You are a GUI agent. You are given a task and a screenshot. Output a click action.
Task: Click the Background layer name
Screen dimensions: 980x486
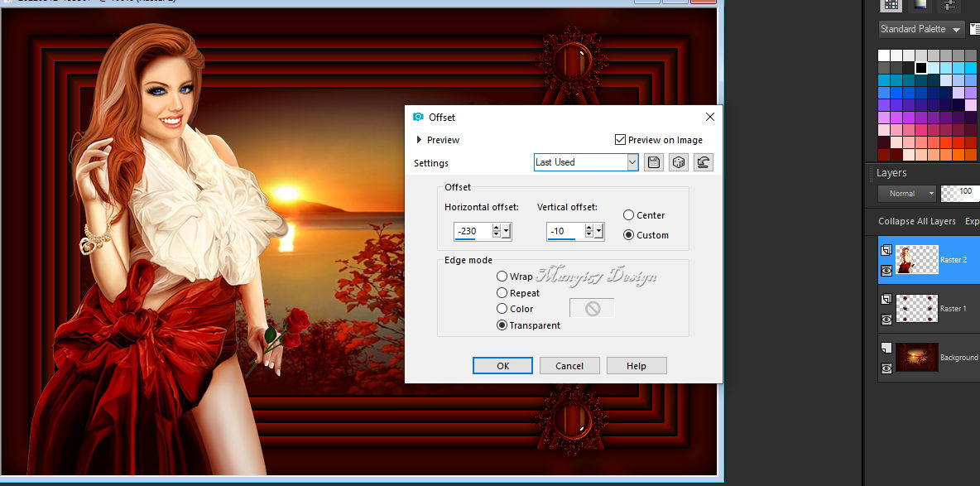coord(959,357)
